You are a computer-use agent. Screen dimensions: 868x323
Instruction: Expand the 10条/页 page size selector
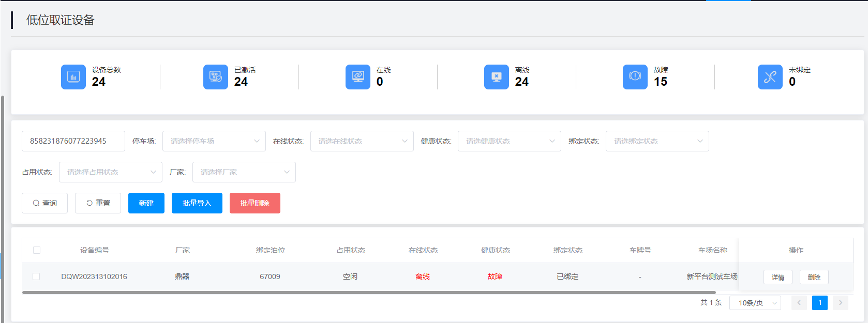point(755,303)
